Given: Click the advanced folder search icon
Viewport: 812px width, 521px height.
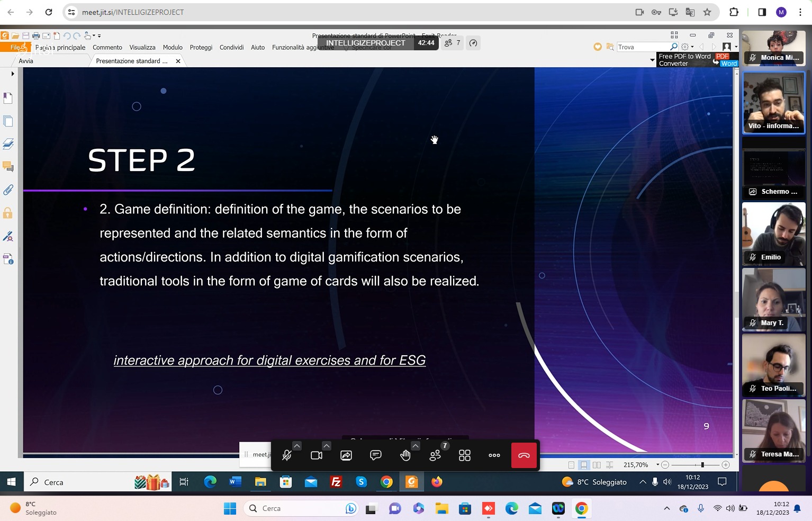Looking at the screenshot, I should click(610, 47).
